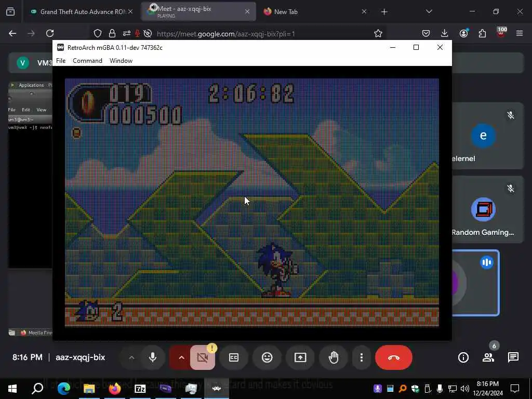The width and height of the screenshot is (532, 399).
Task: Close the Grand Theft Auto Advance tab
Action: pos(130,11)
